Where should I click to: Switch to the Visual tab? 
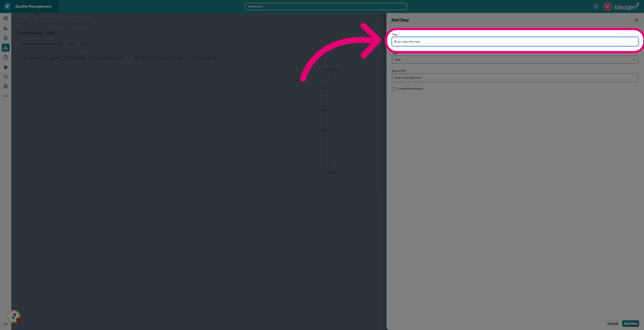pyautogui.click(x=85, y=44)
